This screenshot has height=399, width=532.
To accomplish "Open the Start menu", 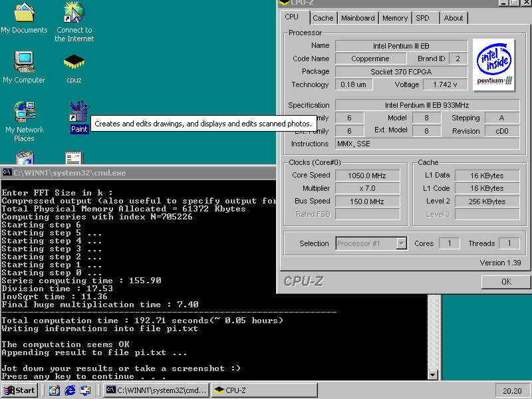I will coord(19,390).
